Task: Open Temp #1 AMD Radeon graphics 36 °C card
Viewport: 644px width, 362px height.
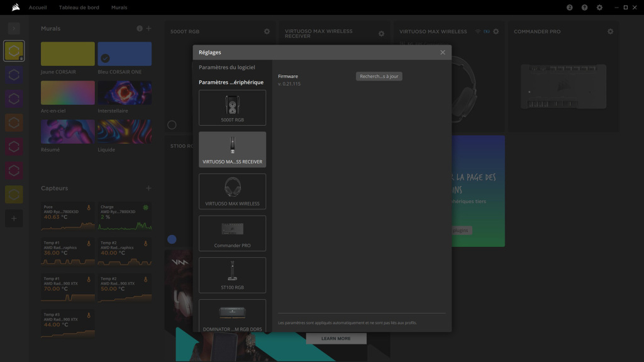Action: click(68, 252)
